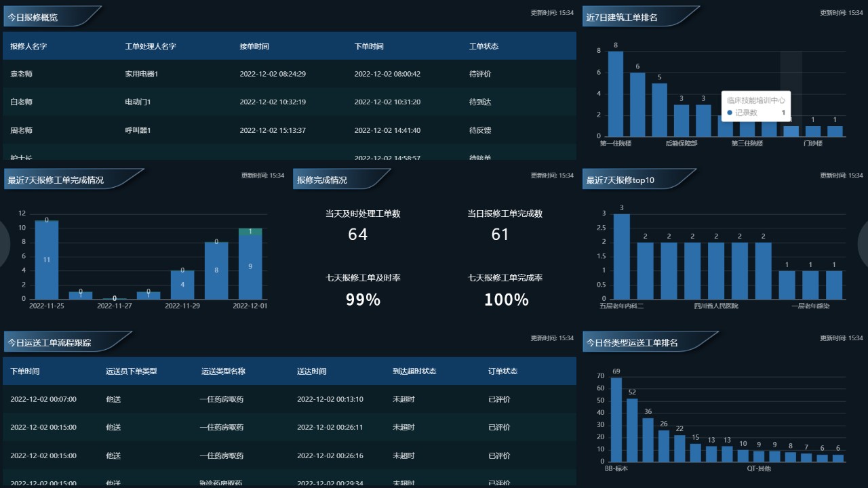This screenshot has width=868, height=488.
Task: Click the blue dot in the 记录数 tooltip
Action: (729, 113)
